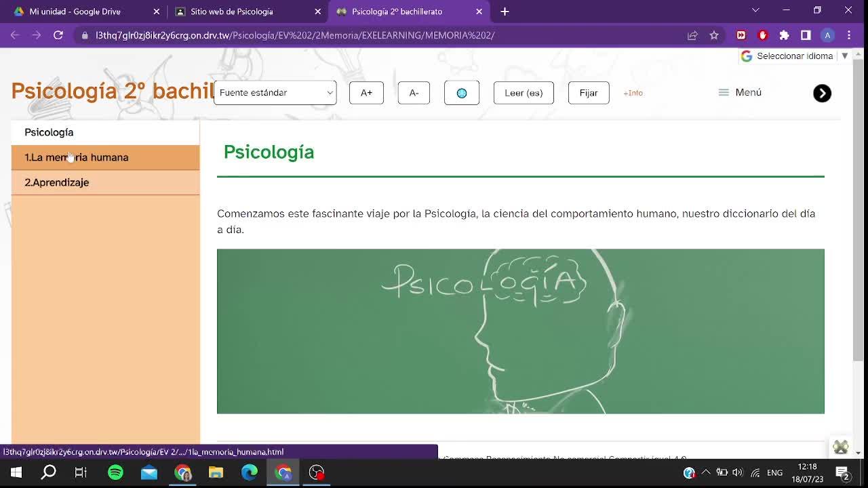Viewport: 868px width, 488px height.
Task: Open Windows taskbar search
Action: tap(49, 472)
